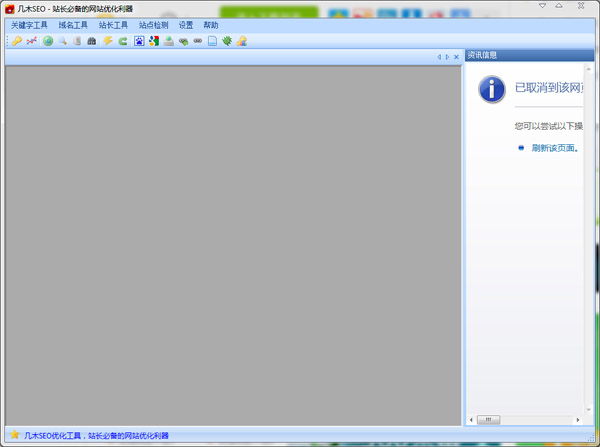The height and width of the screenshot is (447, 600).
Task: Close the document tab area with X
Action: (457, 57)
